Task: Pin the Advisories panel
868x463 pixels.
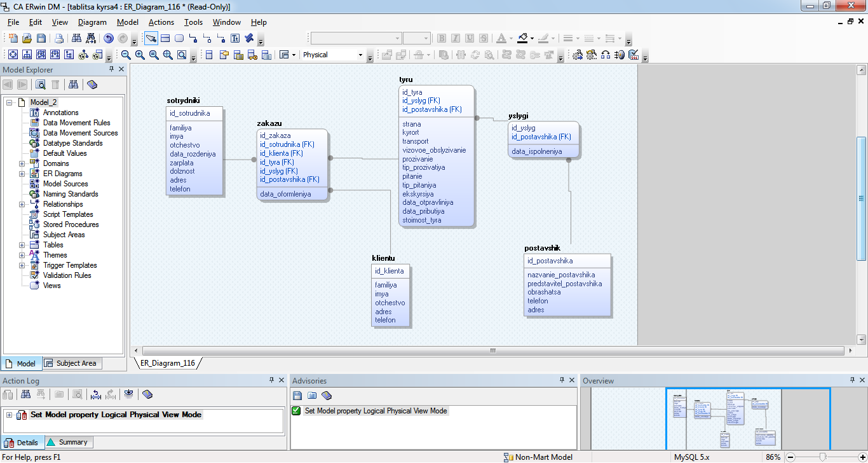Action: pos(562,380)
